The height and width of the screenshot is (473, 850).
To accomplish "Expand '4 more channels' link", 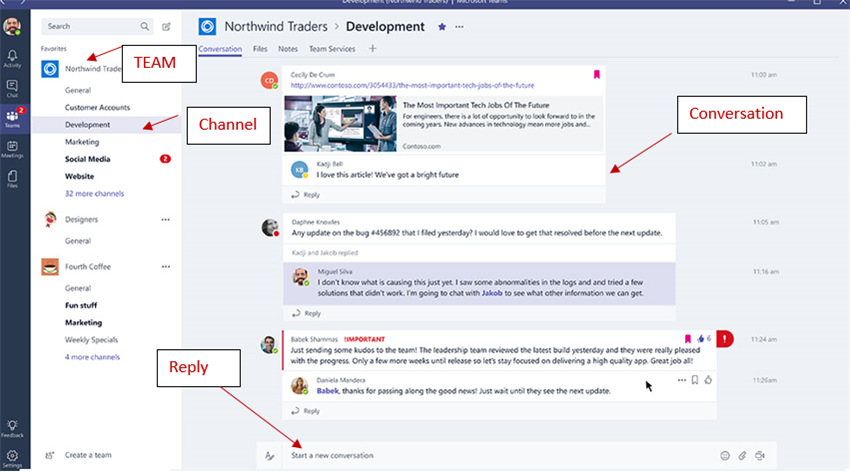I will tap(92, 357).
